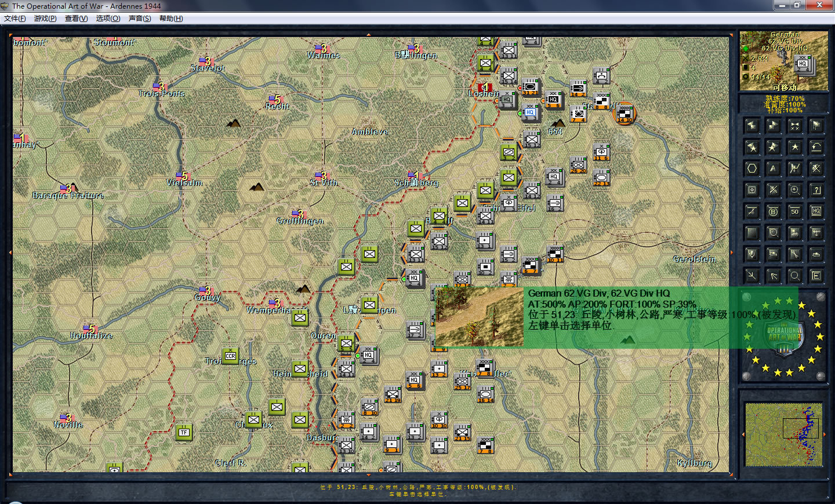Open the 帮助(H) menu
835x504 pixels.
click(x=171, y=19)
